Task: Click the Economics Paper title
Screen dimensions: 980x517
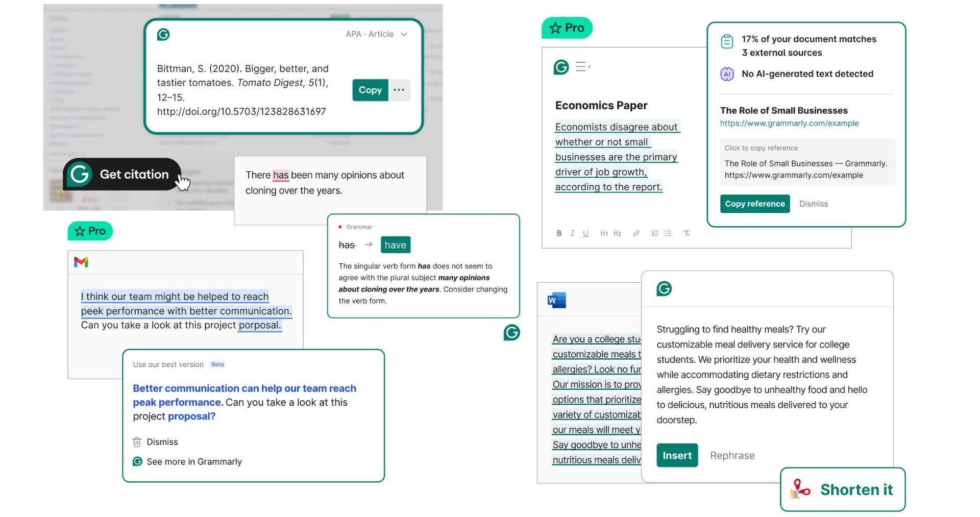Action: (x=601, y=105)
